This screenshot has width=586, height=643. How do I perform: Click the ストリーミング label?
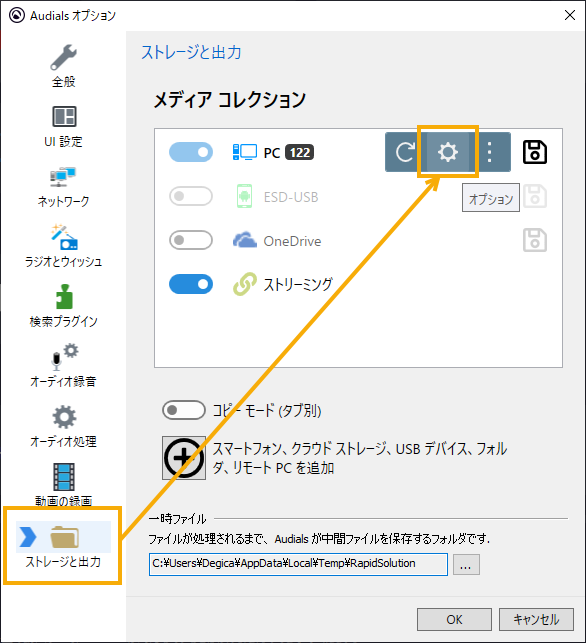pos(298,284)
